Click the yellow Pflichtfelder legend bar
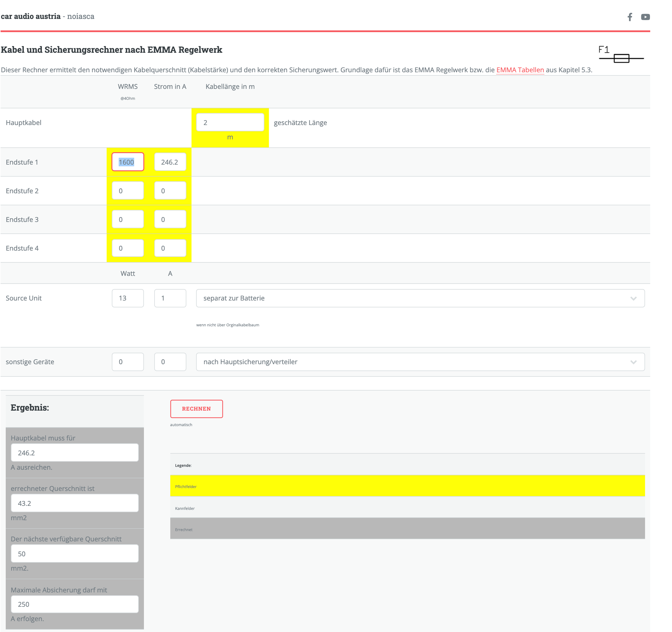 pos(407,486)
